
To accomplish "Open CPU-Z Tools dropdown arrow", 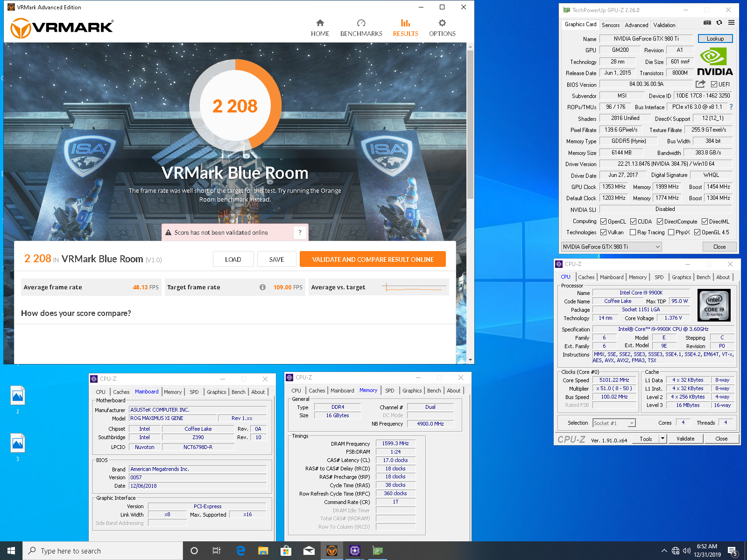I will click(x=662, y=439).
